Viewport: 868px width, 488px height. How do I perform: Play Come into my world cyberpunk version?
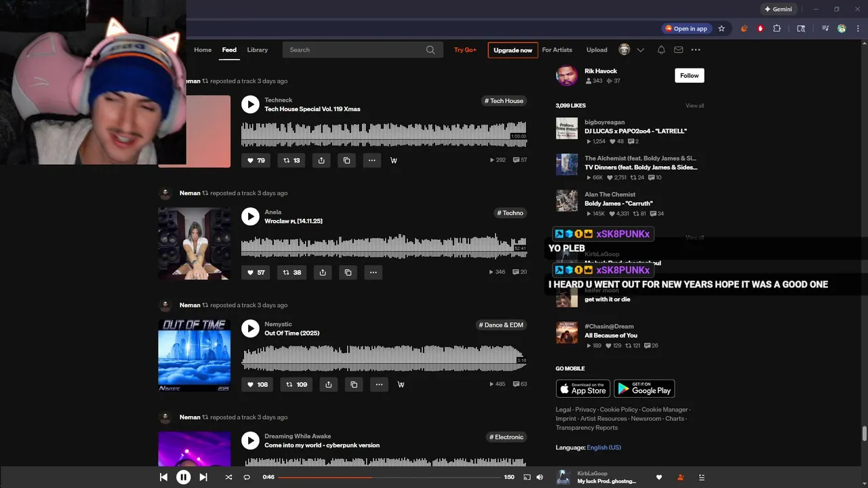pos(250,441)
